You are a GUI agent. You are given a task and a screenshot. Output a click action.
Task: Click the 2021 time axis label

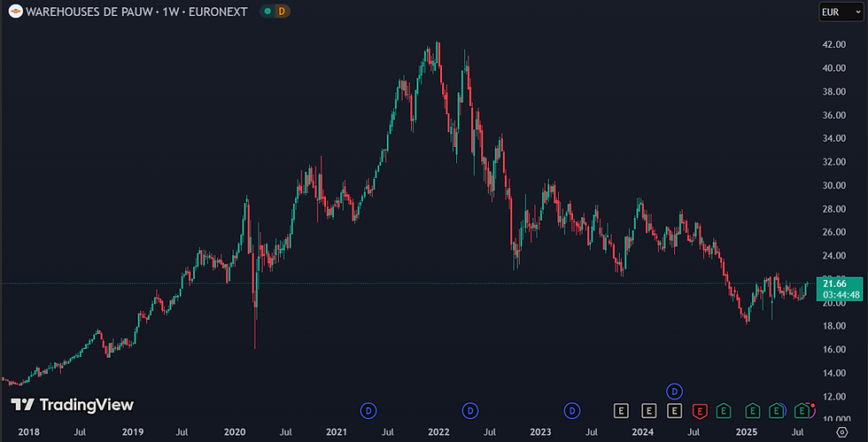point(337,432)
